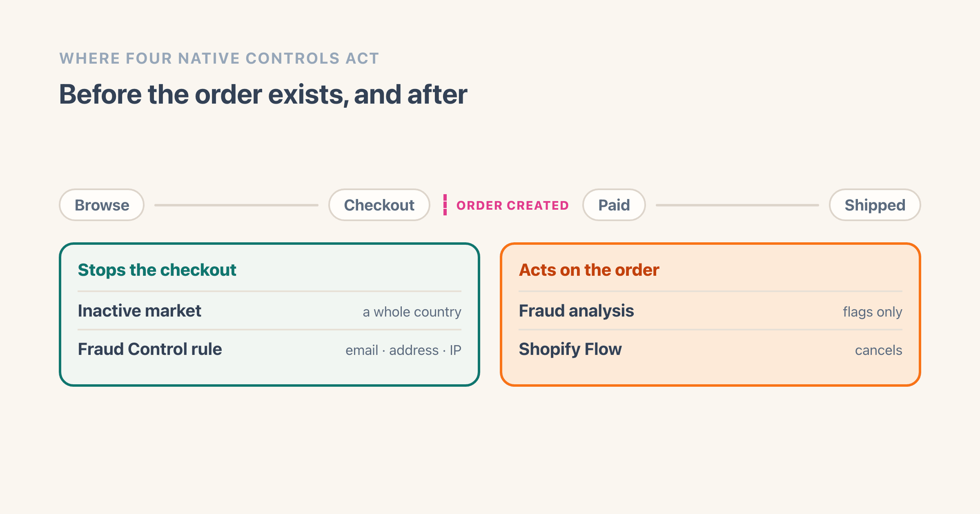Select the Inactive market row
Viewport: 980px width, 514px height.
pyautogui.click(x=269, y=311)
